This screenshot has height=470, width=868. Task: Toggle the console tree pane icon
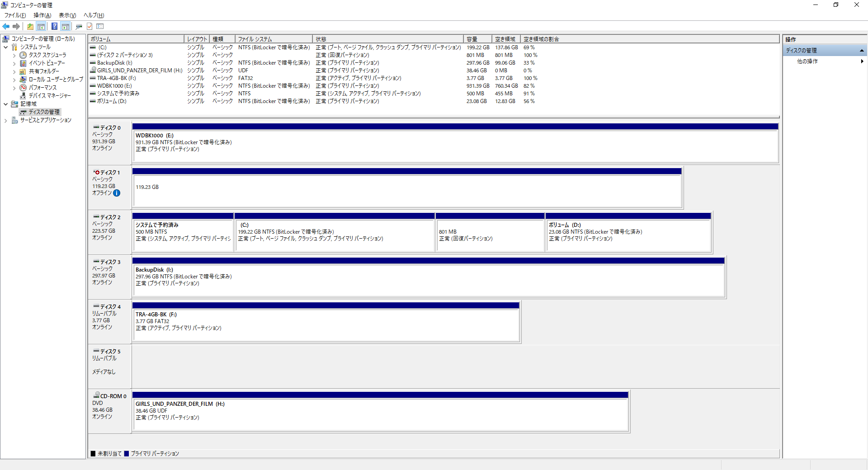(41, 26)
